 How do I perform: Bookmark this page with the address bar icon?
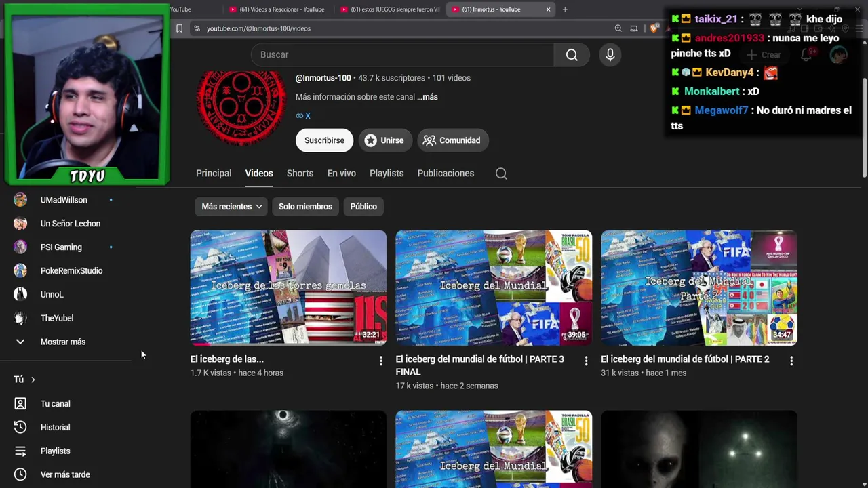(179, 28)
